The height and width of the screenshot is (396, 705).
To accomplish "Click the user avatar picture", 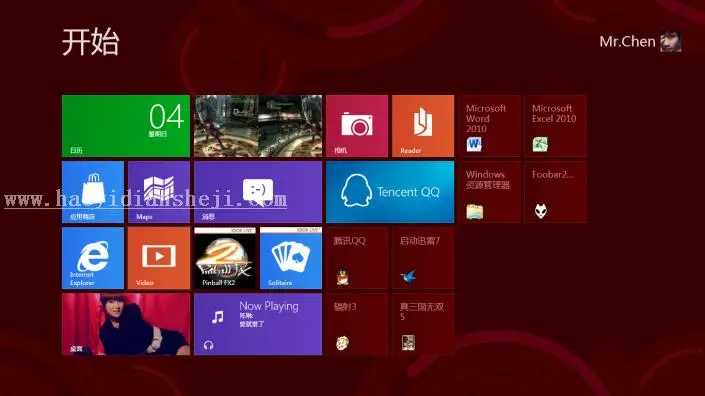I will coord(671,42).
